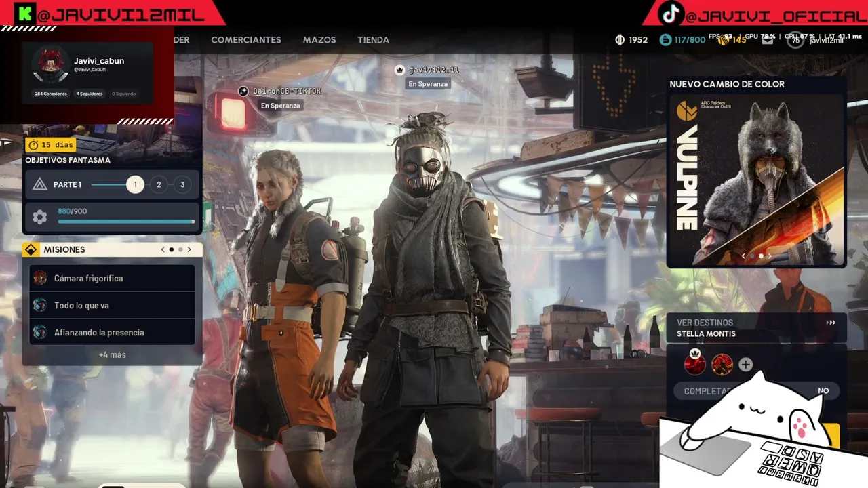The height and width of the screenshot is (488, 868).
Task: Click the Todo lo que va mission portrait
Action: 40,306
